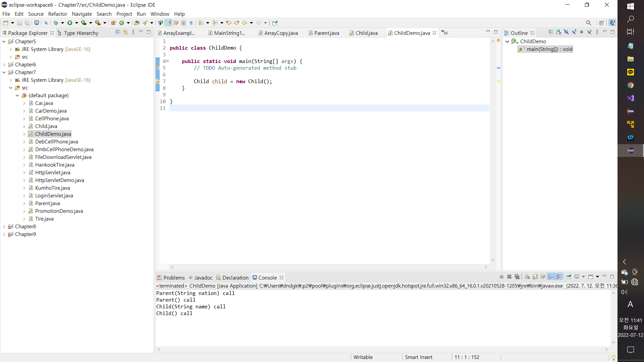The image size is (644, 362).
Task: Click the Debug bug icon
Action: [56, 23]
